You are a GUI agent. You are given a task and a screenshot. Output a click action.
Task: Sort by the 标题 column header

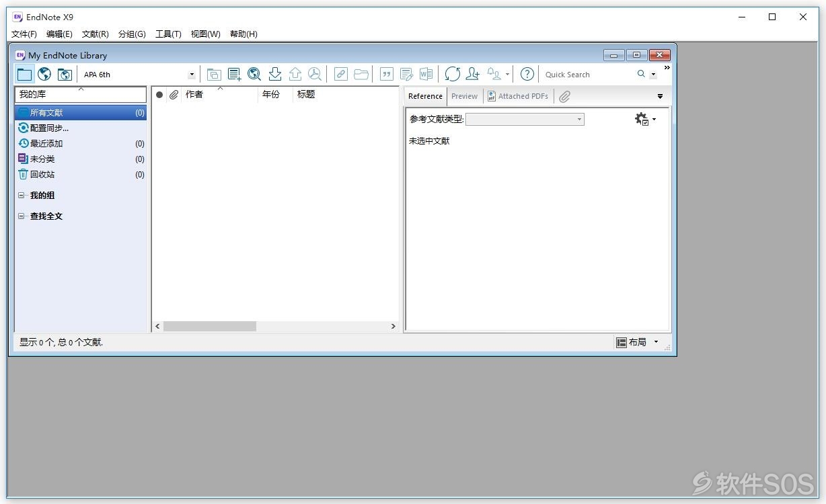click(x=346, y=95)
